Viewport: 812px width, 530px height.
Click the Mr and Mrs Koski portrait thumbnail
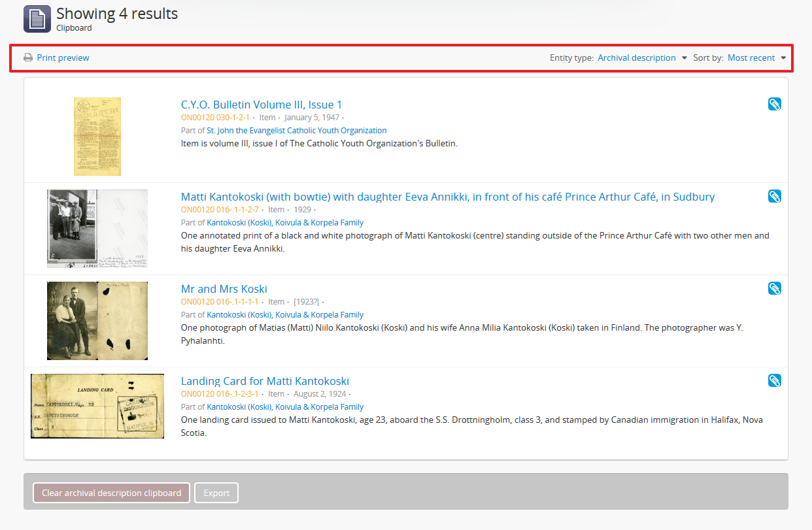pyautogui.click(x=97, y=320)
